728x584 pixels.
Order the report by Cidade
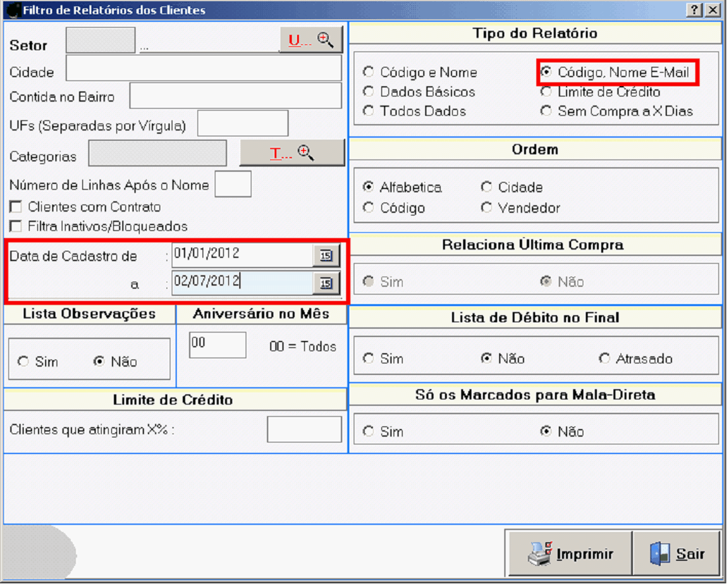pyautogui.click(x=487, y=187)
